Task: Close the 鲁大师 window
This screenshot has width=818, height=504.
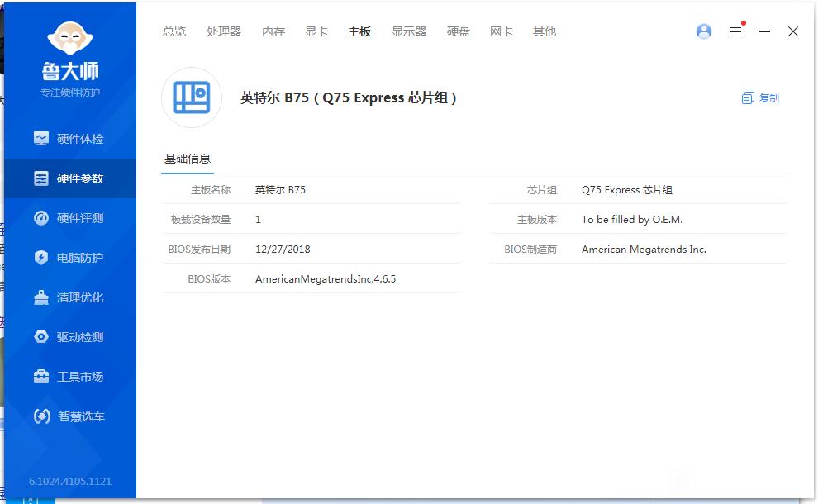Action: 793,32
